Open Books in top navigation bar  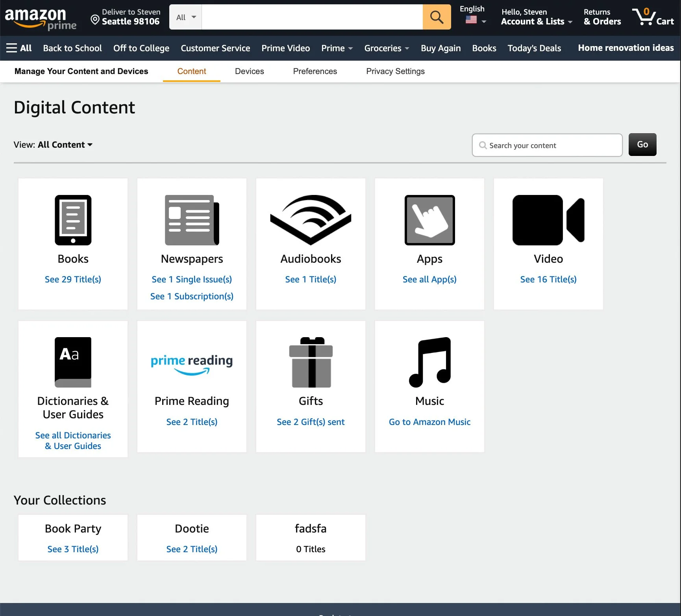[x=484, y=48]
